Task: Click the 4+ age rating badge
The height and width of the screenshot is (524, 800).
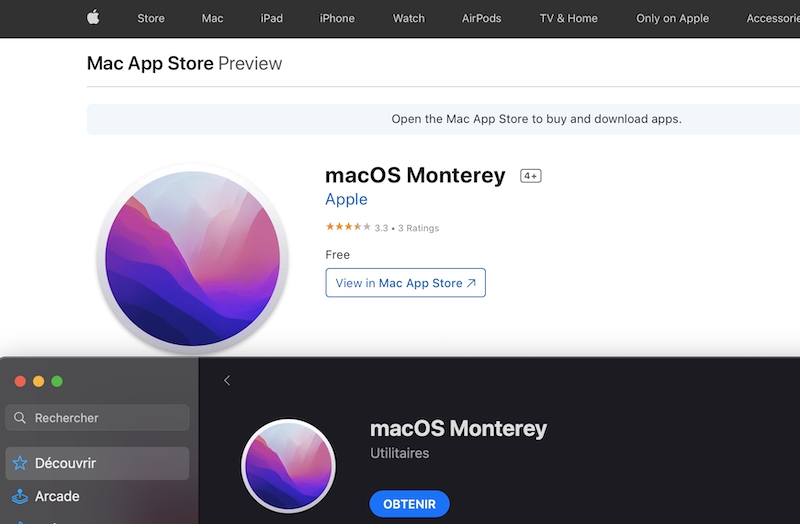Action: click(x=530, y=176)
